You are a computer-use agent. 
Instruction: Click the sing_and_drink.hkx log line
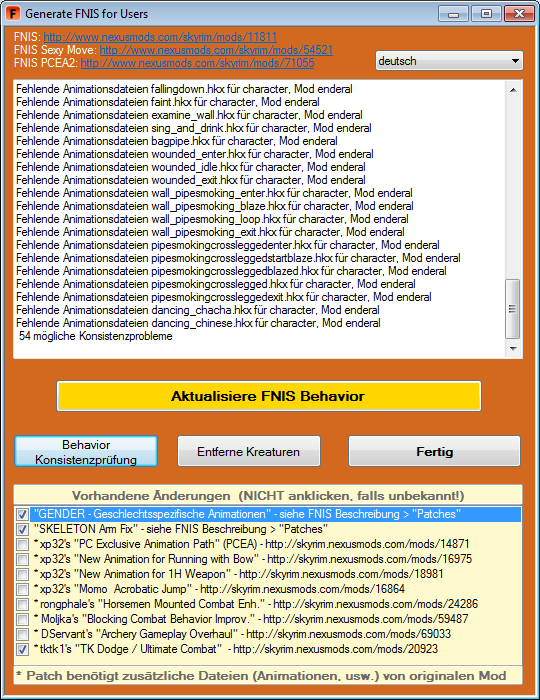pos(194,128)
